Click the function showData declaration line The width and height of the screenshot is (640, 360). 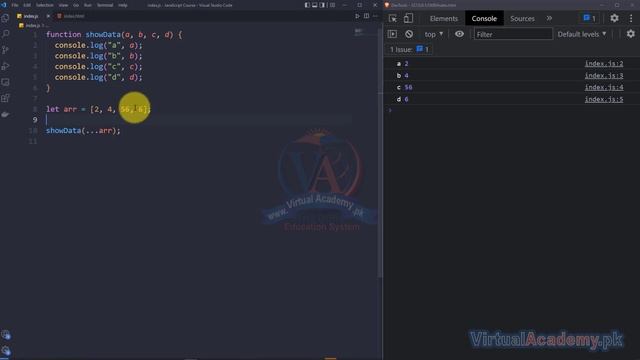114,35
